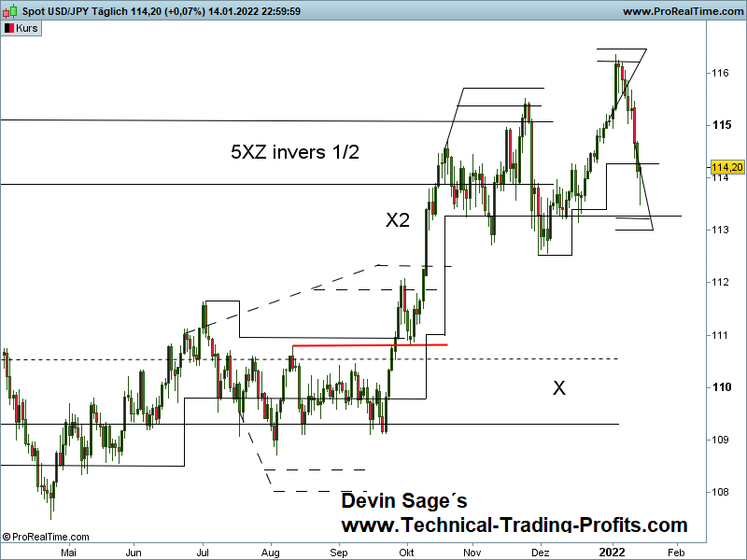Click the red horizontal resistance line
Viewport: 747px width, 560px height.
pyautogui.click(x=370, y=344)
